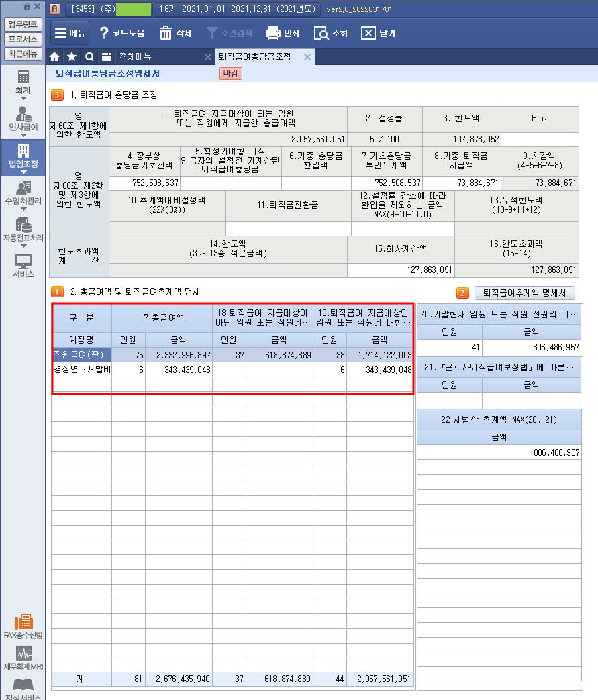Switch to the 전체메뉴 tab

(135, 56)
